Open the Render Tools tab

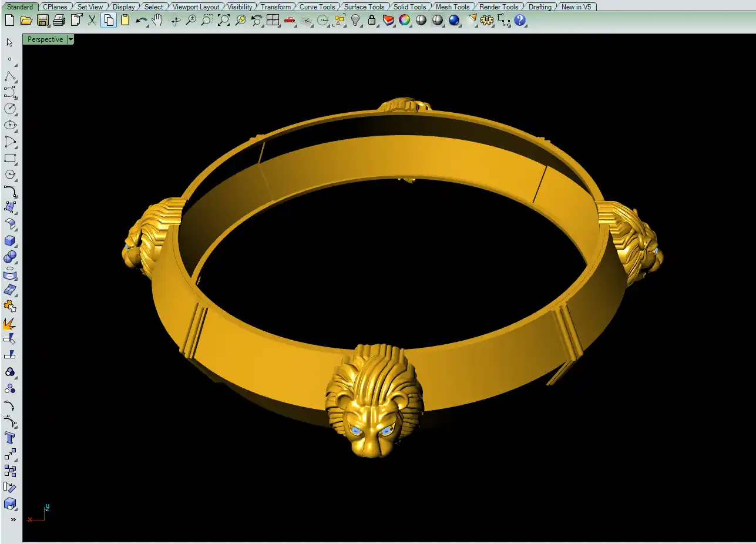(499, 6)
